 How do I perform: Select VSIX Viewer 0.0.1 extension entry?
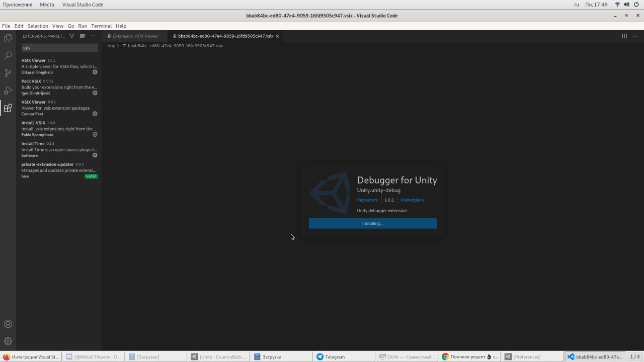[59, 108]
